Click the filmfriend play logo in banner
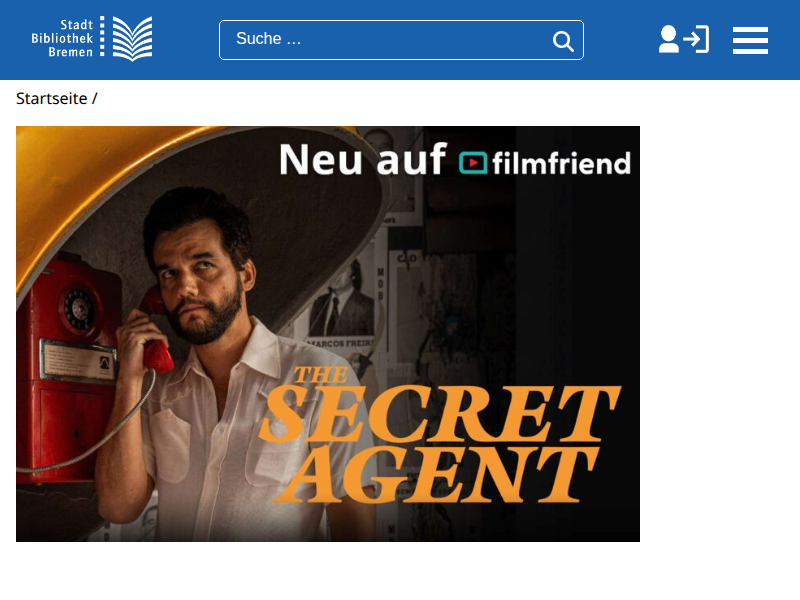800x600 pixels. 473,163
